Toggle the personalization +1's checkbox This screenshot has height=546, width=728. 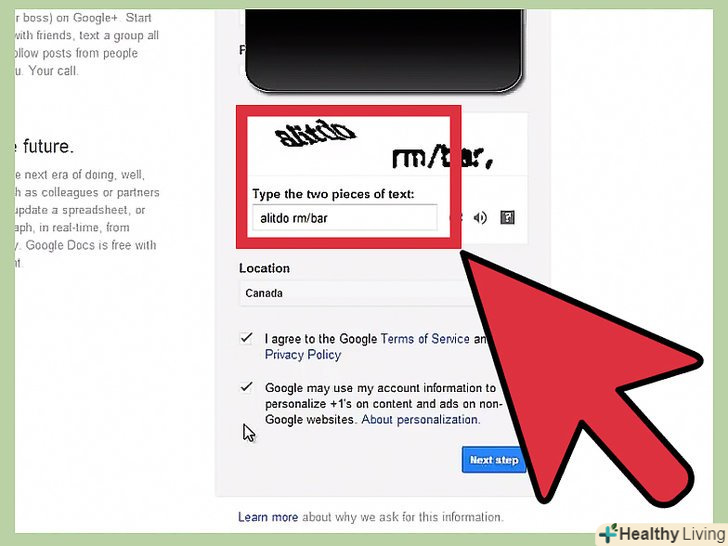(246, 387)
